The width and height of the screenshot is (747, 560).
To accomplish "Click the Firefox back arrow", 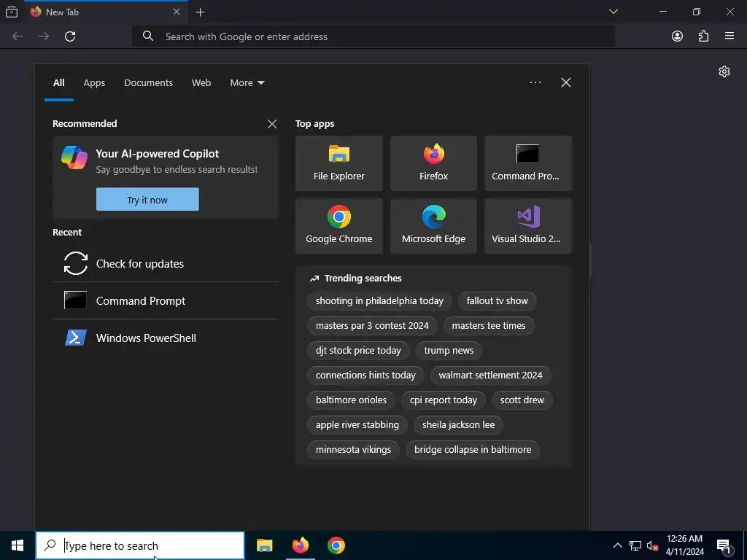I will 18,36.
